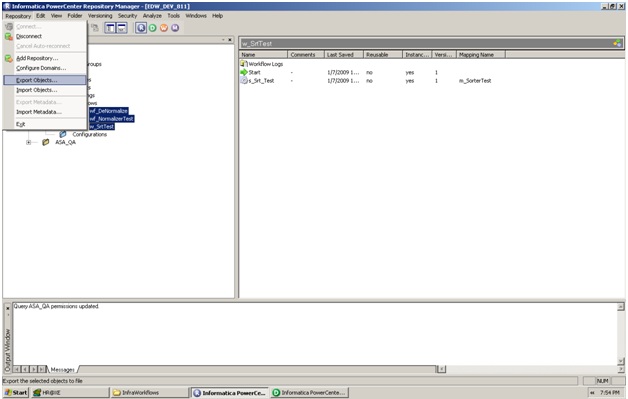Click the 7:54 PM taskbar clock
Screen dimensions: 628x399
[x=610, y=393]
